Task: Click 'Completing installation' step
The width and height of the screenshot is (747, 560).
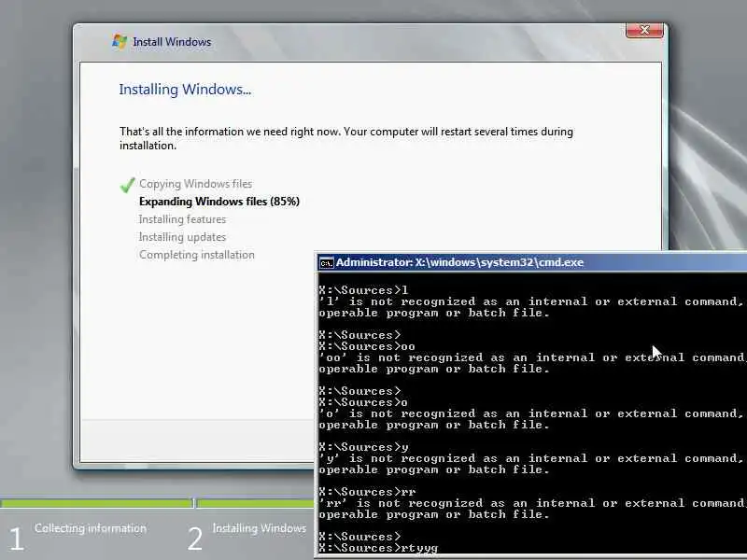Action: tap(197, 255)
